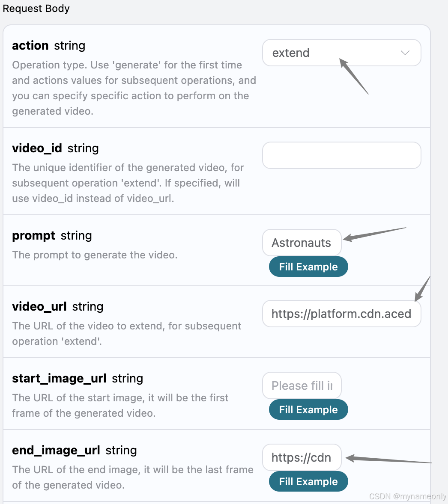Viewport: 448px width, 504px height.
Task: Select the start_image_url 'Please fill in' field
Action: [302, 385]
